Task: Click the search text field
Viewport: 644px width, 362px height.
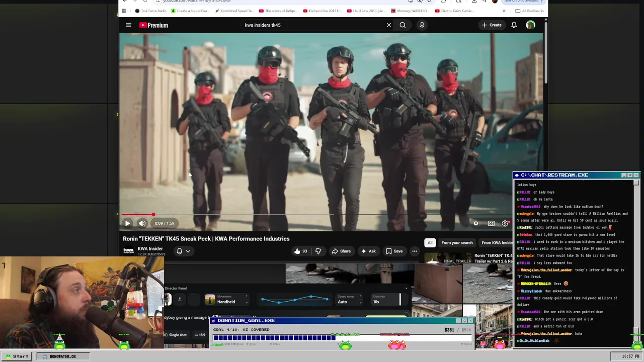Action: [x=312, y=25]
